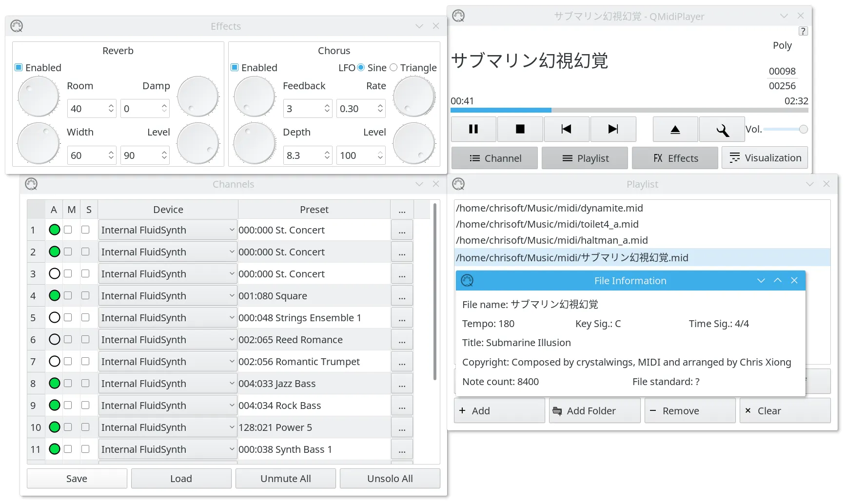Remove selected item from playlist
Image resolution: width=865 pixels, height=504 pixels.
[690, 410]
